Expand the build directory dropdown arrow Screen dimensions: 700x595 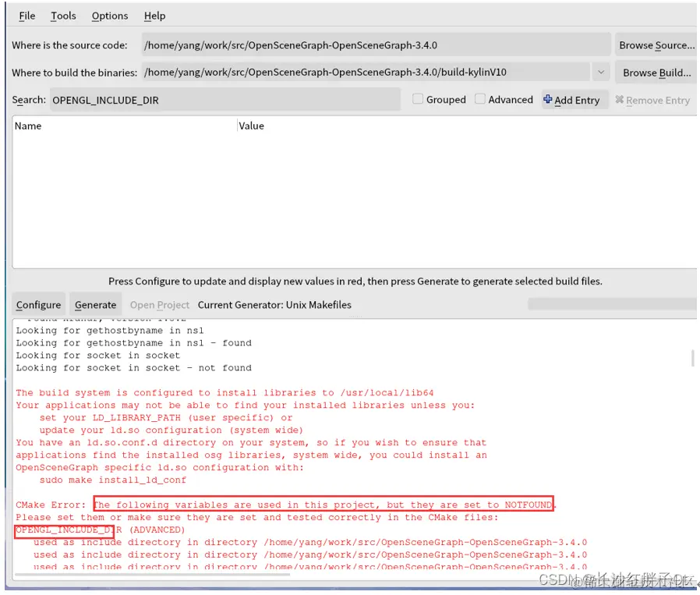tap(601, 72)
